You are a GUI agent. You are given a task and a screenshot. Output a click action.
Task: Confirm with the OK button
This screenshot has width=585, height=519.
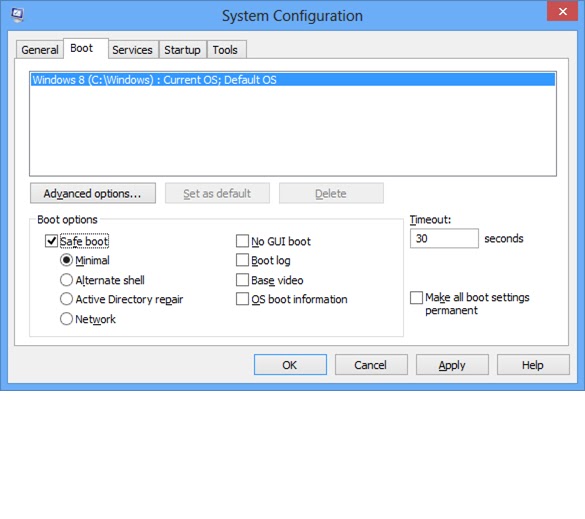[x=290, y=365]
